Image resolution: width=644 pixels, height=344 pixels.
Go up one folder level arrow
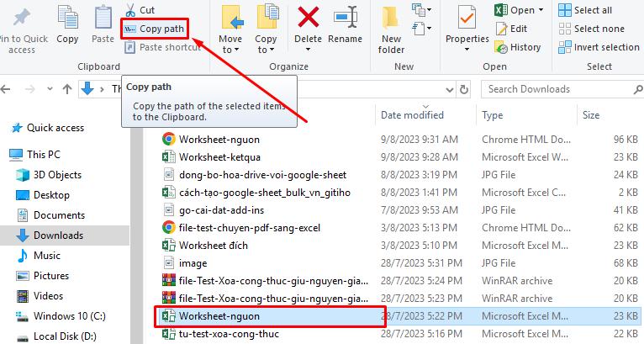(67, 89)
